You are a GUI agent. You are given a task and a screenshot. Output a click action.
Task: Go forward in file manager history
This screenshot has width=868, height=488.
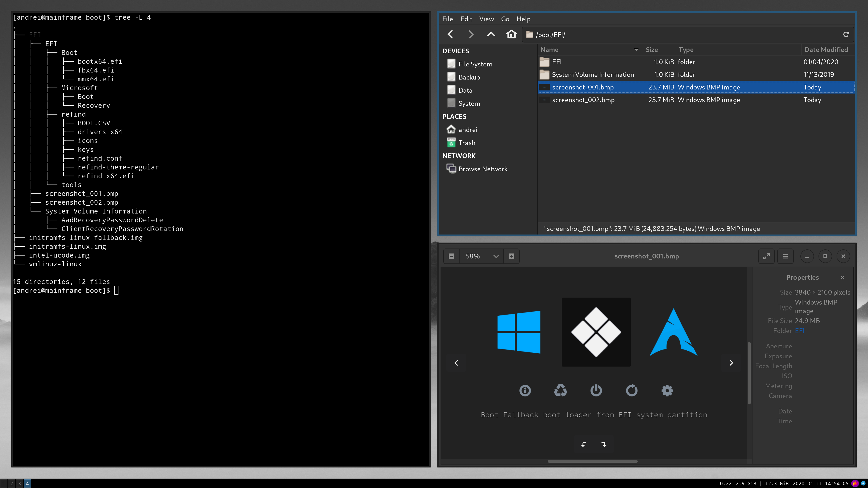pos(471,34)
